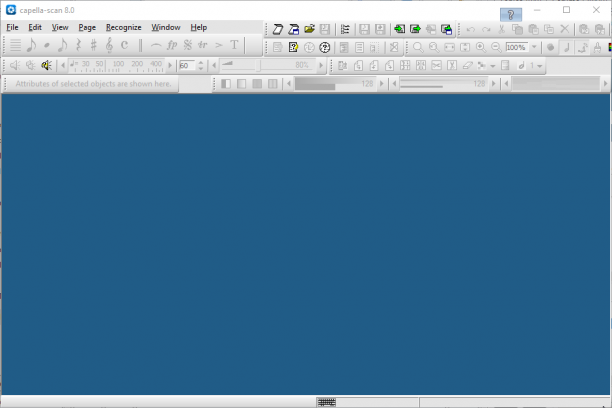Click the undo arrow icon
612x408 pixels.
click(471, 29)
